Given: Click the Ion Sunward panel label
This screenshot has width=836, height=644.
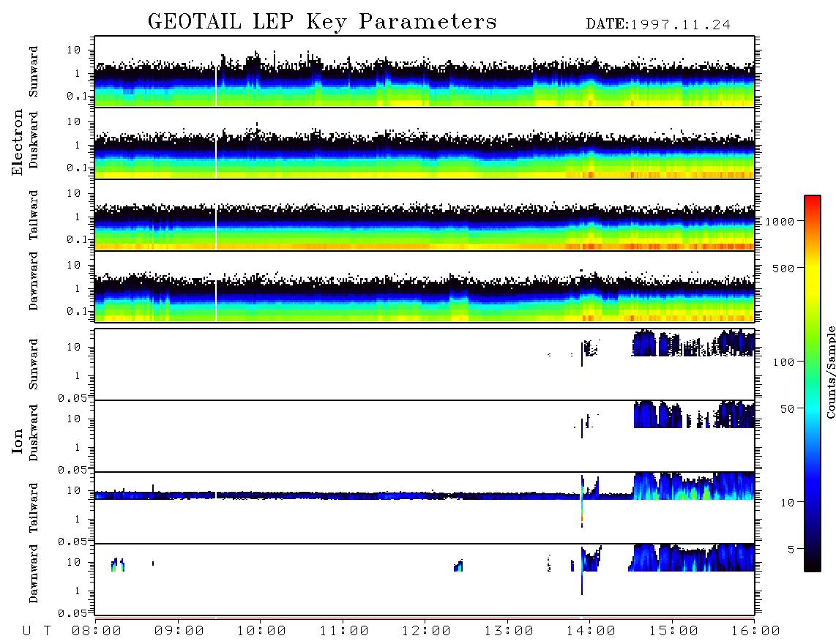Looking at the screenshot, I should (x=34, y=364).
